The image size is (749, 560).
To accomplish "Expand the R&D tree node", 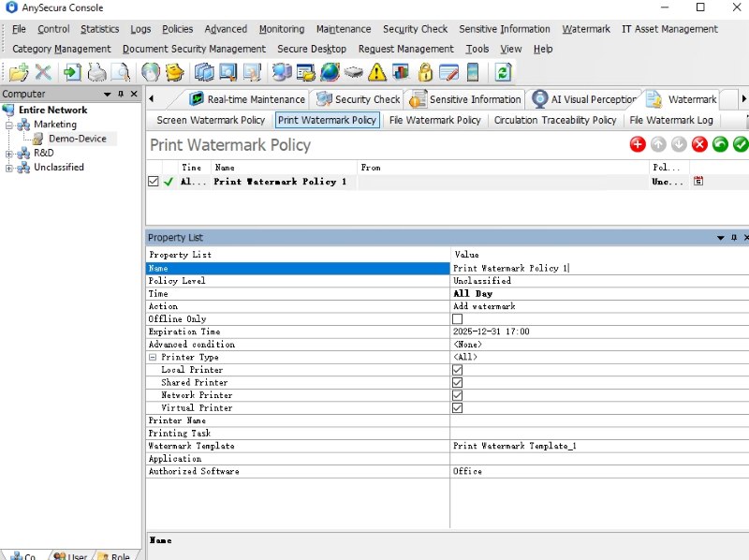I will (9, 154).
